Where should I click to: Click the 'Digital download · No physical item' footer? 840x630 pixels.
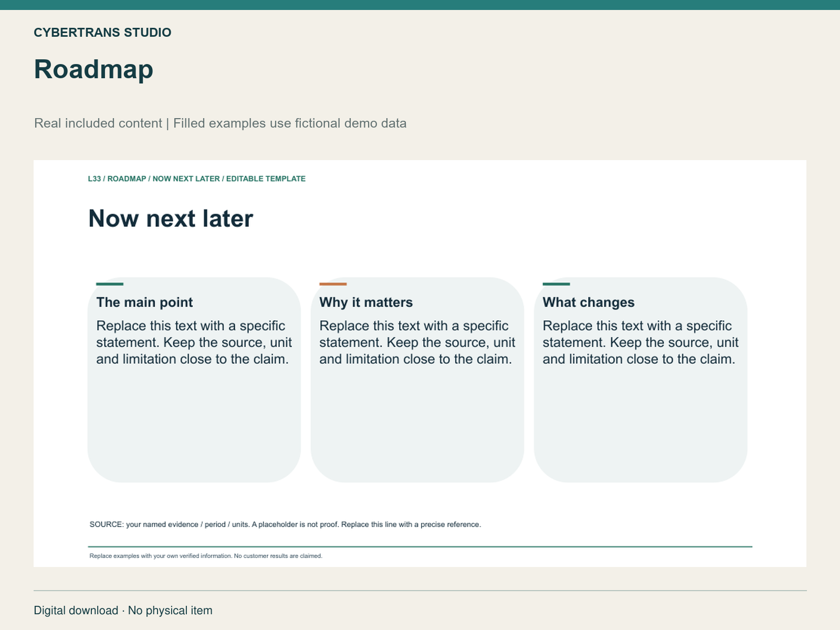pyautogui.click(x=123, y=611)
